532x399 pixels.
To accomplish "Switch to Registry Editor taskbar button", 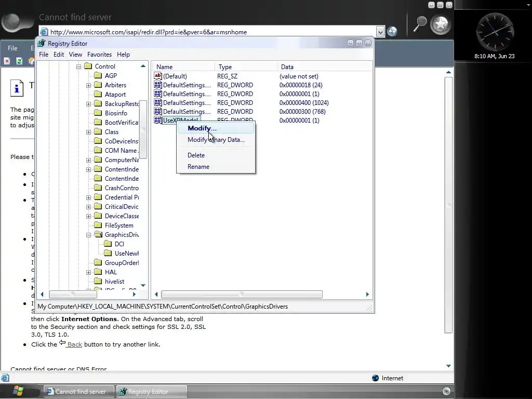I will tap(151, 392).
